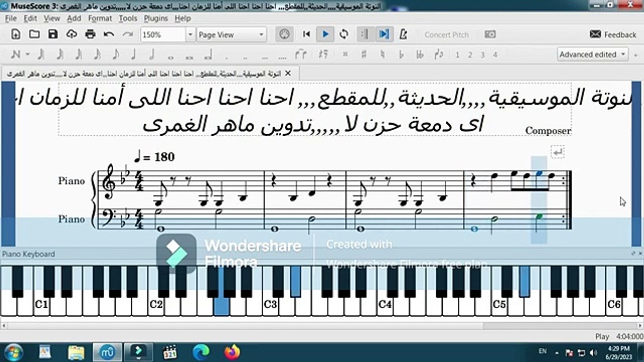Open the Format menu
This screenshot has height=362, width=644.
tap(100, 18)
